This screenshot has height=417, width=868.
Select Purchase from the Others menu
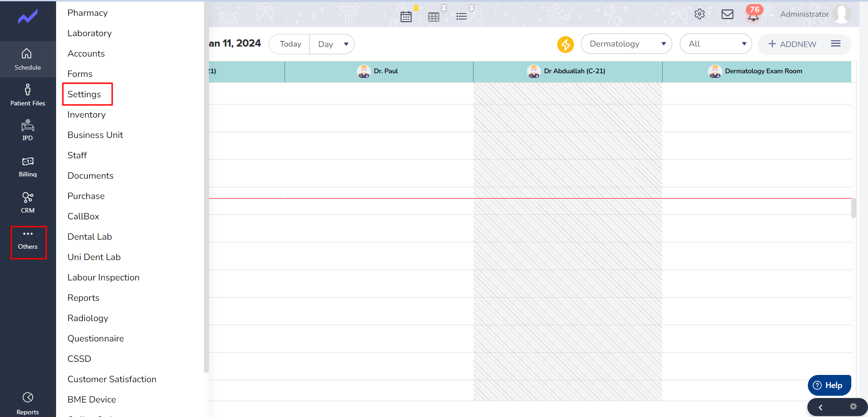pyautogui.click(x=86, y=196)
